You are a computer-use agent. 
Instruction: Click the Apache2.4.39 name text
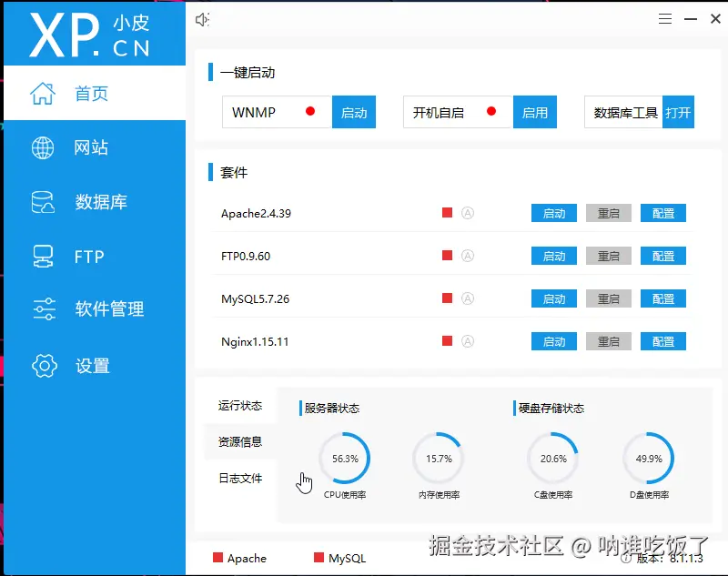(x=256, y=214)
